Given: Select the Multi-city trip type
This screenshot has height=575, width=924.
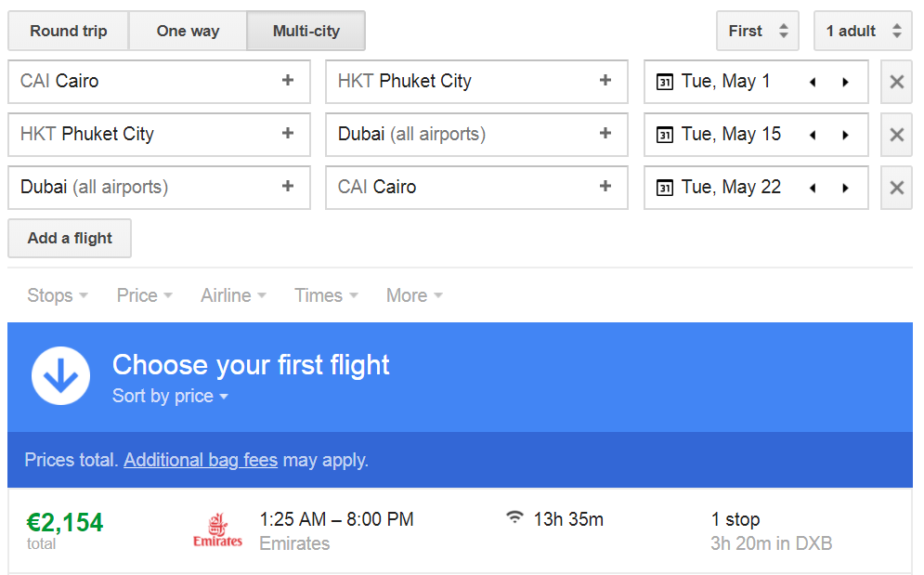Looking at the screenshot, I should pyautogui.click(x=306, y=31).
